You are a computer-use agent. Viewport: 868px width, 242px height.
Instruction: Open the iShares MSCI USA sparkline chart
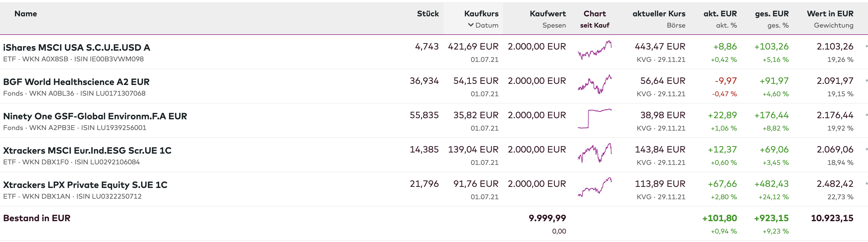click(x=595, y=50)
